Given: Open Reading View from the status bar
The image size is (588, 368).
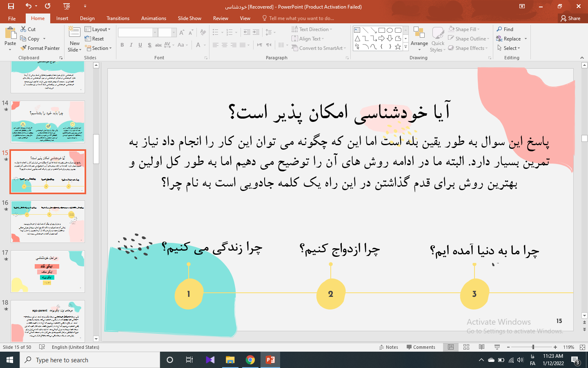Looking at the screenshot, I should click(x=481, y=347).
